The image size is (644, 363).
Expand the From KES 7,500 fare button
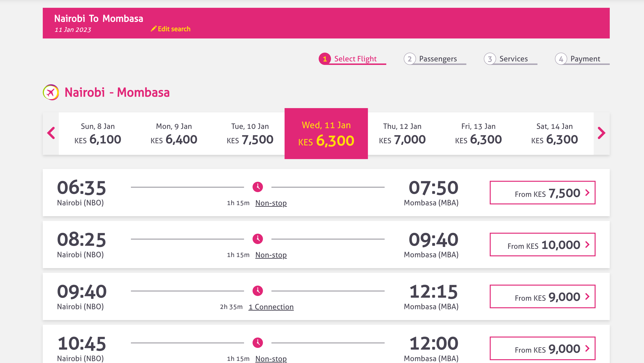tap(542, 193)
